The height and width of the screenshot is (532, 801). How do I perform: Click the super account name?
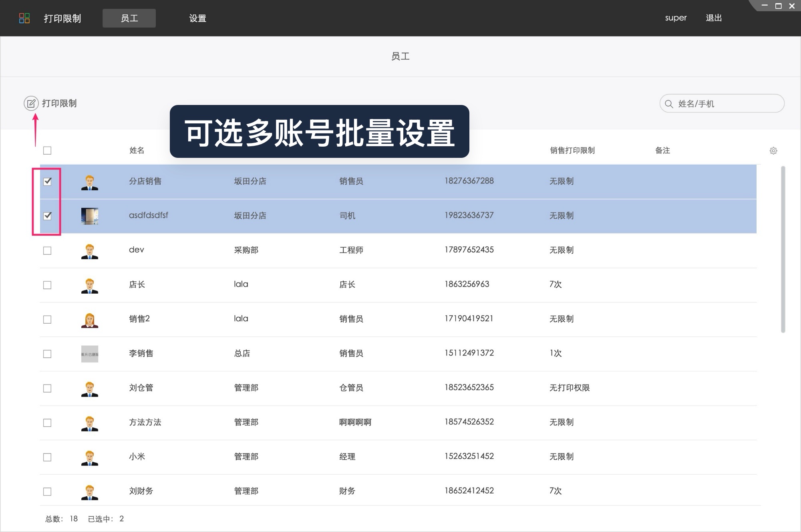tap(676, 18)
